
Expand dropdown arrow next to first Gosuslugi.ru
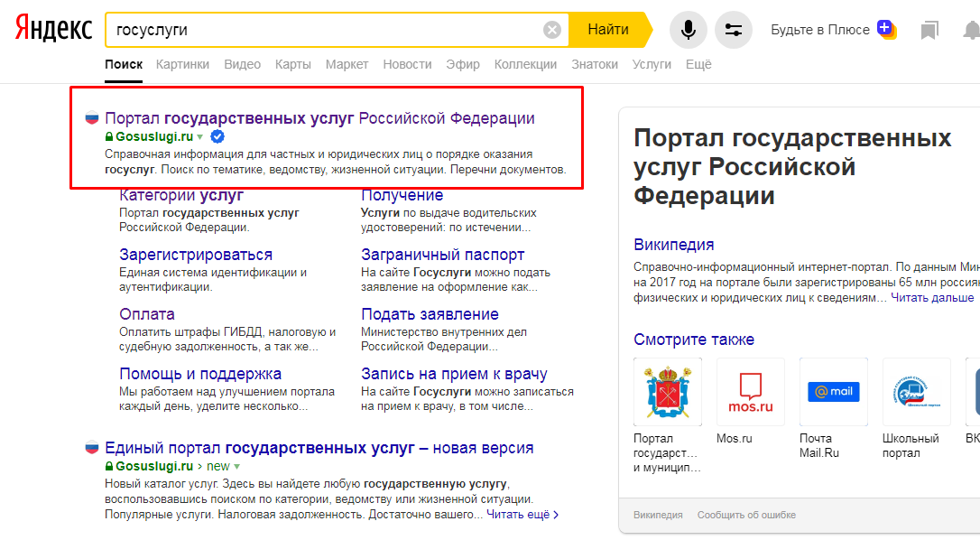tap(200, 137)
